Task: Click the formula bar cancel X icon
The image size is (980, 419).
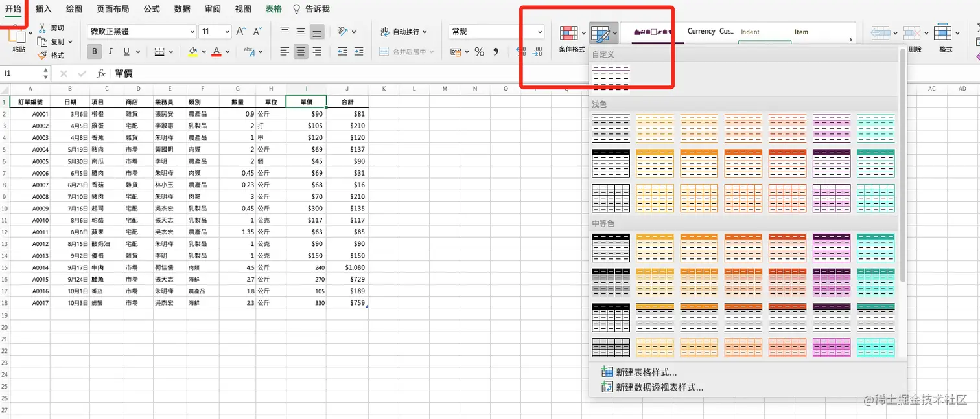Action: tap(64, 74)
